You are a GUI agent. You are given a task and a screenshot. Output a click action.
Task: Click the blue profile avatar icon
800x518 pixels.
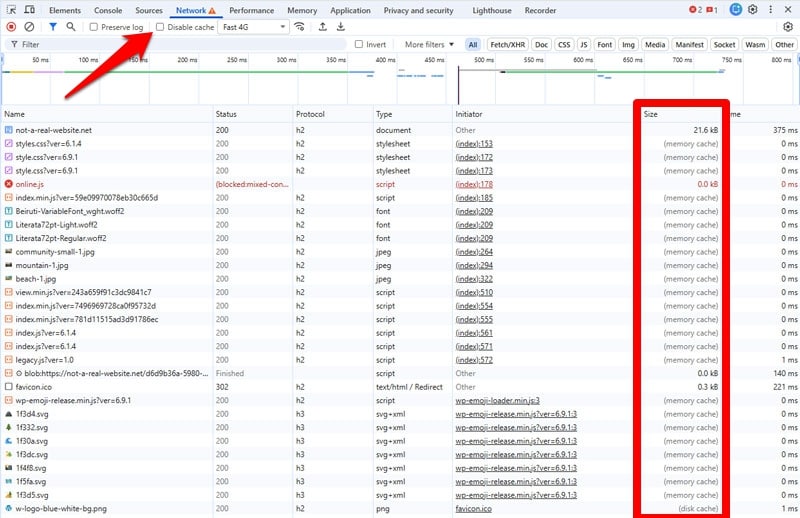[735, 9]
